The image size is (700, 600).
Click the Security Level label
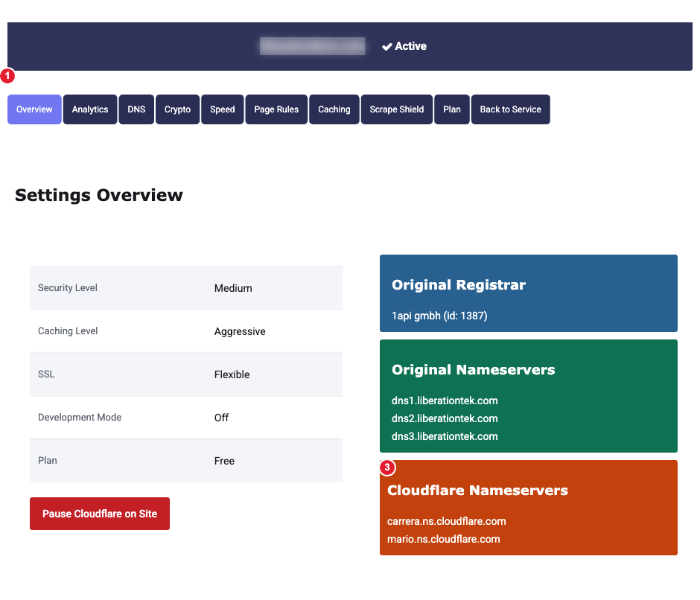[x=68, y=288]
